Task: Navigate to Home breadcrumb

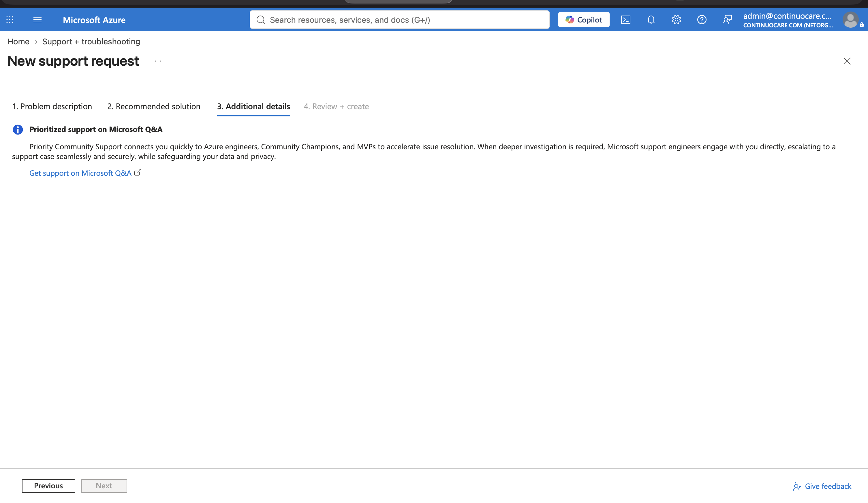Action: click(18, 42)
